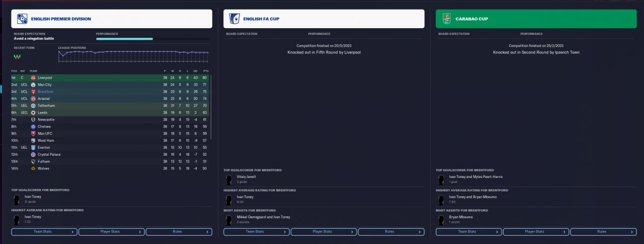
Task: Open FA Cup Team Stats
Action: click(x=257, y=232)
